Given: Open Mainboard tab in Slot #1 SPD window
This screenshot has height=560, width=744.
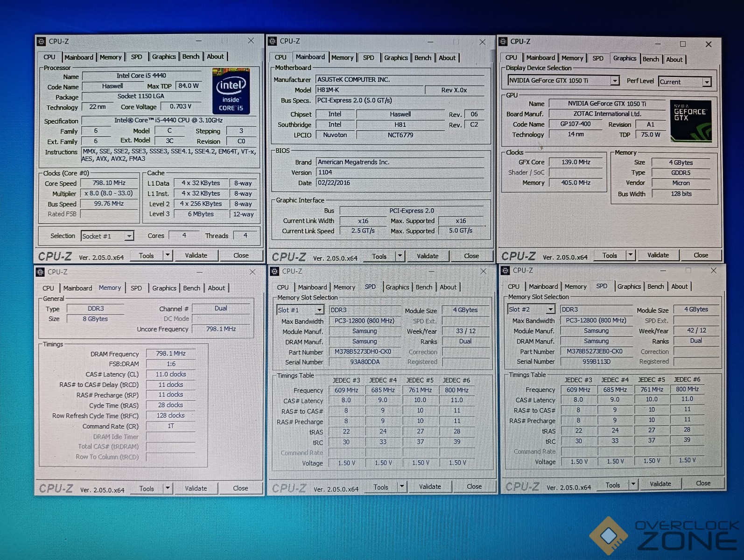Looking at the screenshot, I should click(x=312, y=287).
